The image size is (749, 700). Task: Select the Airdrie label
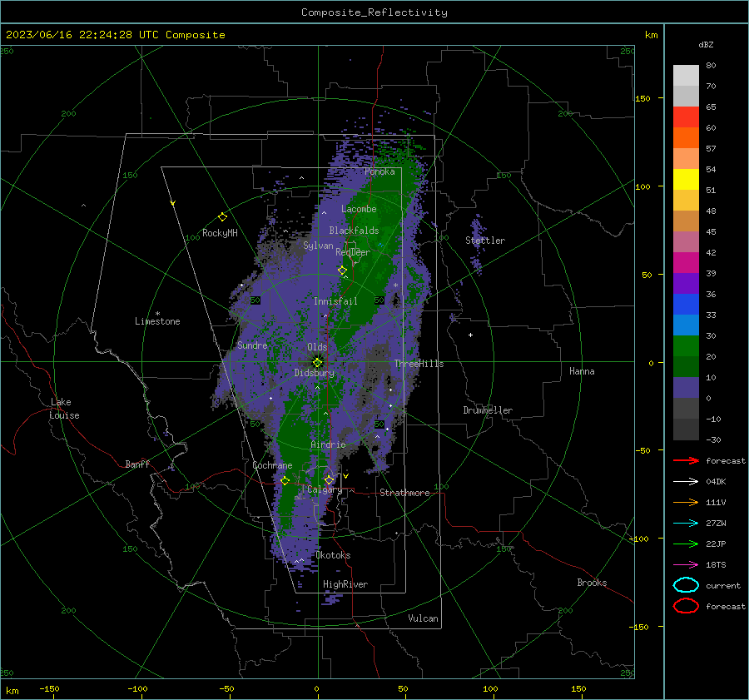pyautogui.click(x=328, y=444)
